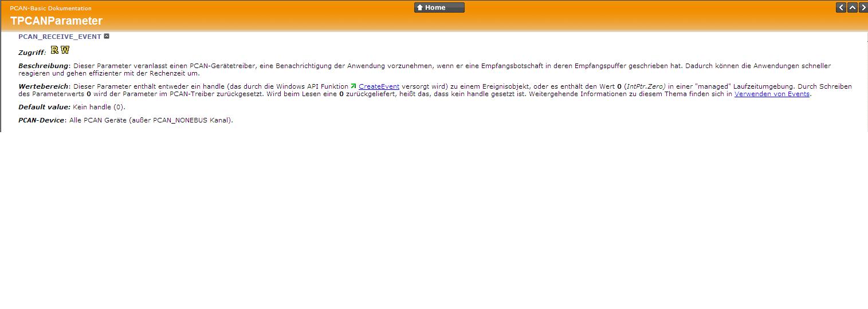
Task: Go up one level with the up arrow
Action: click(853, 7)
